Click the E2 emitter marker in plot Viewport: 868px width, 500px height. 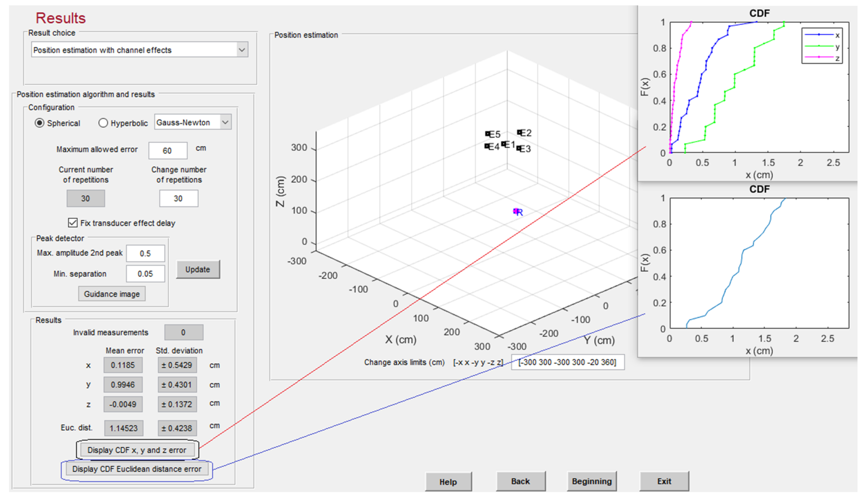520,132
